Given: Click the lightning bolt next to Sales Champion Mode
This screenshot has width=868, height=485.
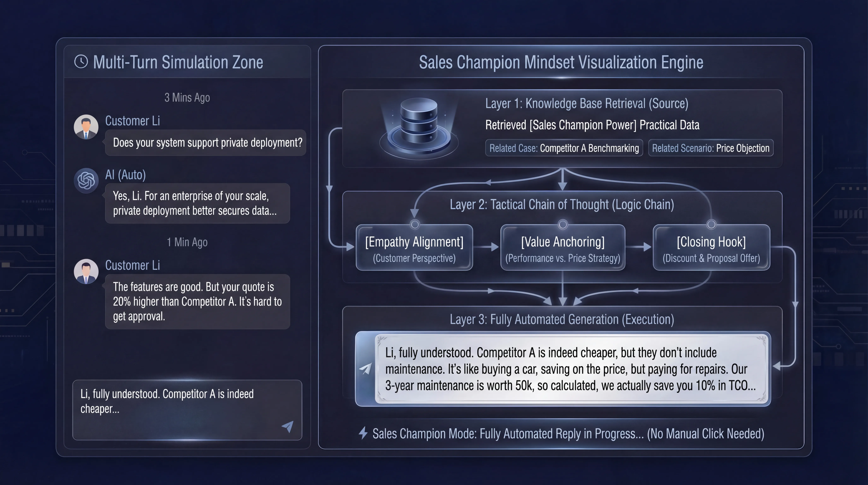Looking at the screenshot, I should click(363, 434).
